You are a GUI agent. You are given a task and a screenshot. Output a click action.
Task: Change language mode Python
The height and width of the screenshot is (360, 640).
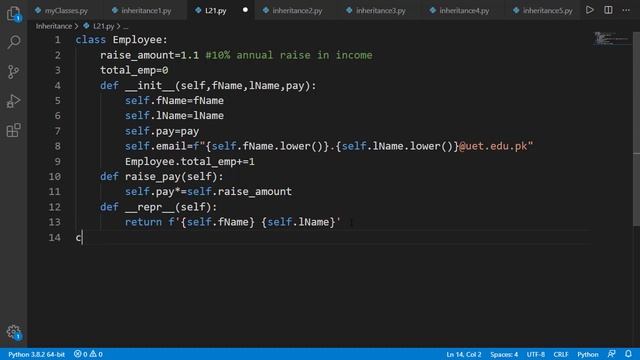(x=588, y=354)
